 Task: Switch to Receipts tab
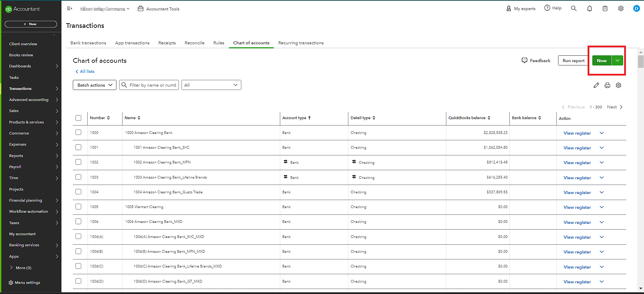[167, 43]
